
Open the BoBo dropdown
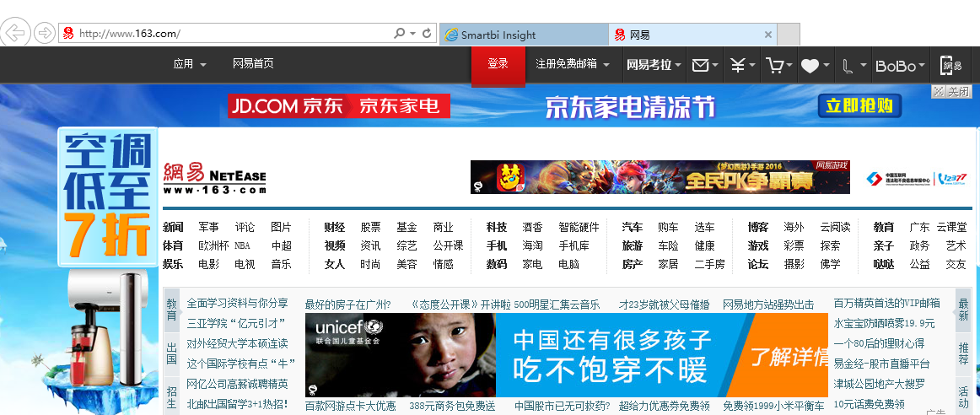point(901,66)
